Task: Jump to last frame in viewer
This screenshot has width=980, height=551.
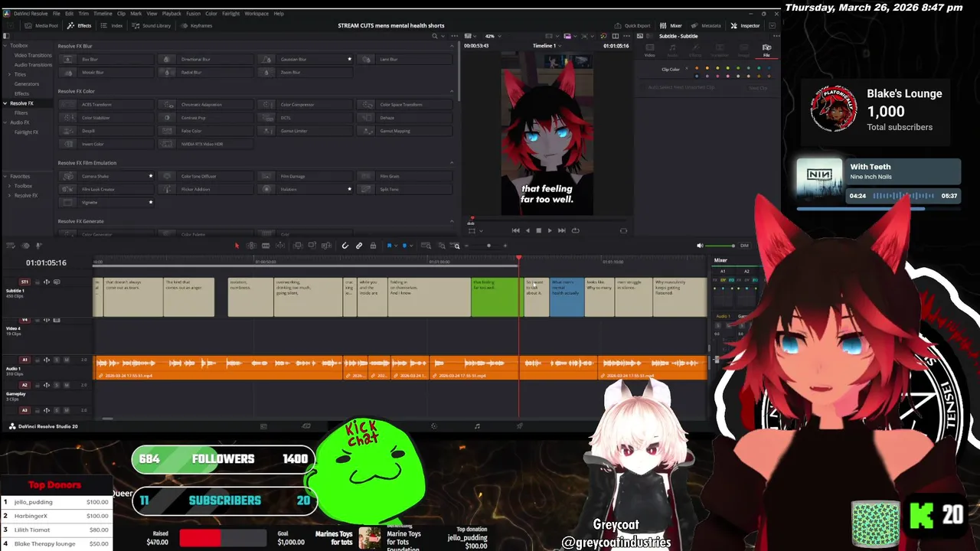Action: point(561,230)
